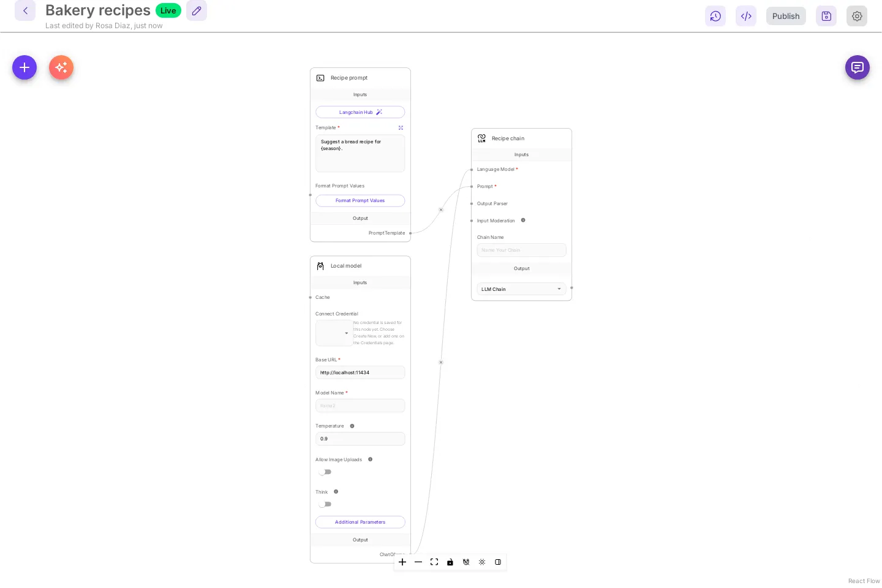Click the Publish button

click(786, 16)
